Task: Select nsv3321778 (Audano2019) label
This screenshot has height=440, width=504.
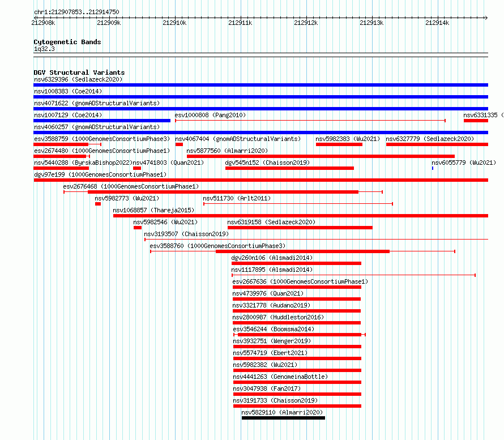Action: pyautogui.click(x=272, y=305)
